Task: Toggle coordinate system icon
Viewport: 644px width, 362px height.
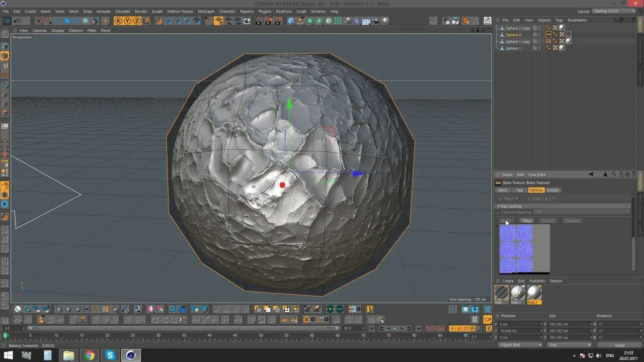Action: tap(146, 21)
